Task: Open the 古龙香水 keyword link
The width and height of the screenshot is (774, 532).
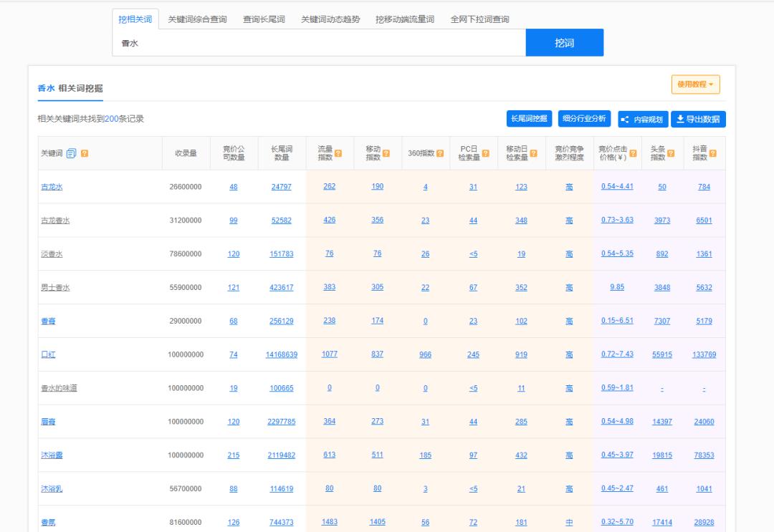Action: tap(55, 221)
